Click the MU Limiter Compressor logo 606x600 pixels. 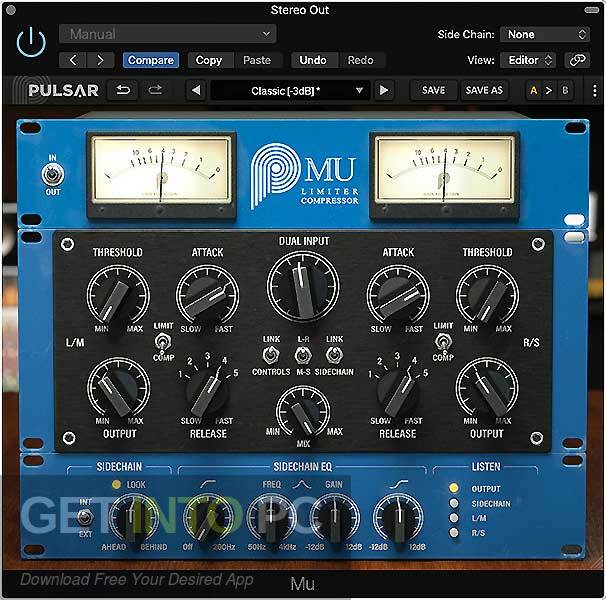tap(305, 176)
